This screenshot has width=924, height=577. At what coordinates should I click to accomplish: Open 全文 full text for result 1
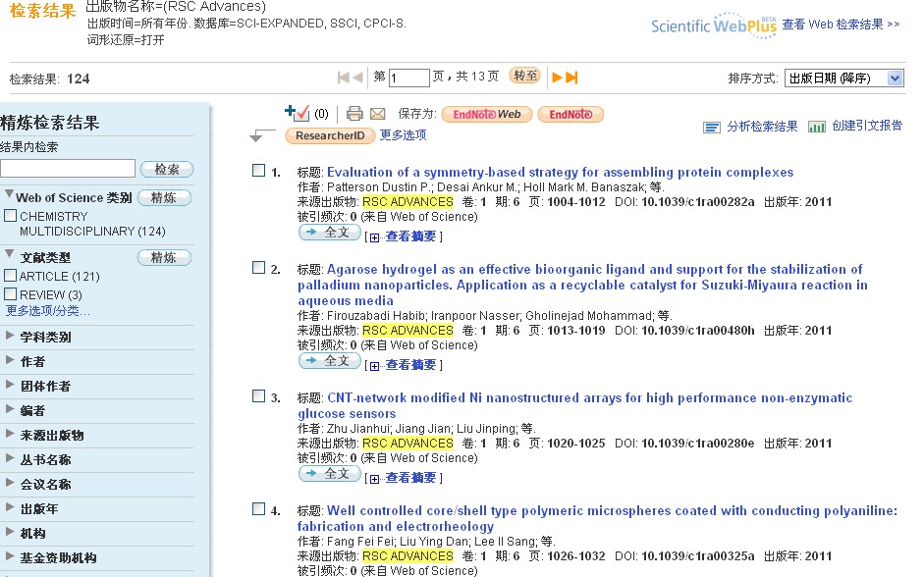329,233
